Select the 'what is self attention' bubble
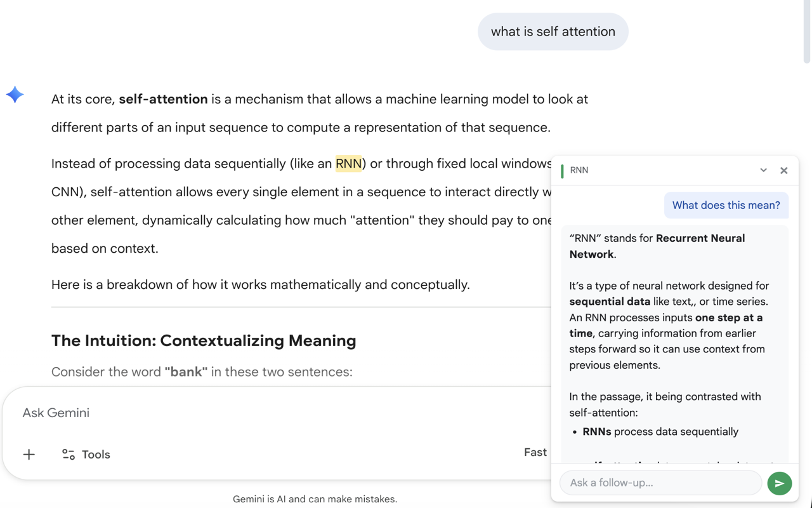Image resolution: width=812 pixels, height=508 pixels. pyautogui.click(x=553, y=32)
